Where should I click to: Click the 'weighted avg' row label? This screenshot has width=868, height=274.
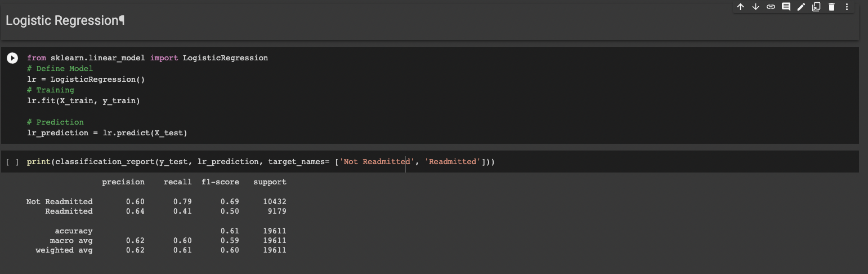pos(64,250)
